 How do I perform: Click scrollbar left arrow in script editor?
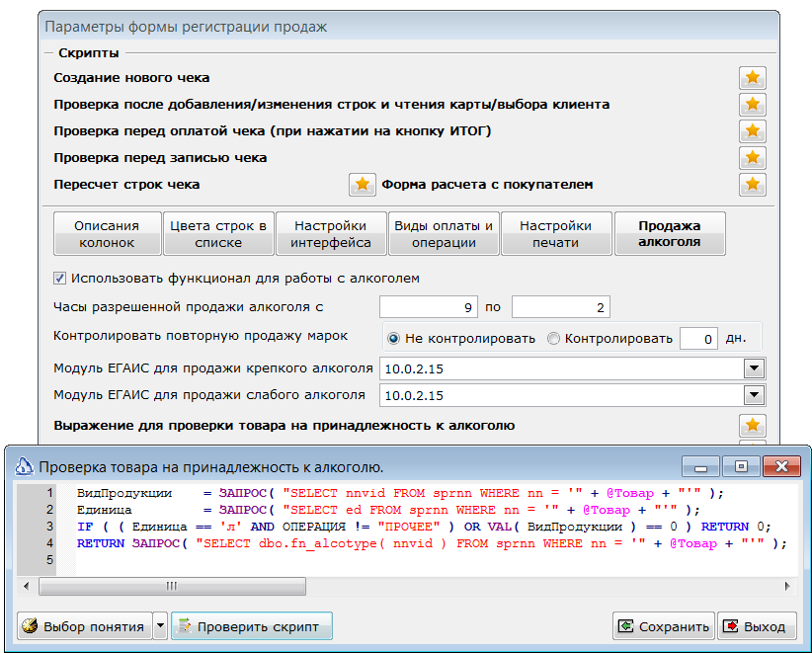[x=27, y=586]
